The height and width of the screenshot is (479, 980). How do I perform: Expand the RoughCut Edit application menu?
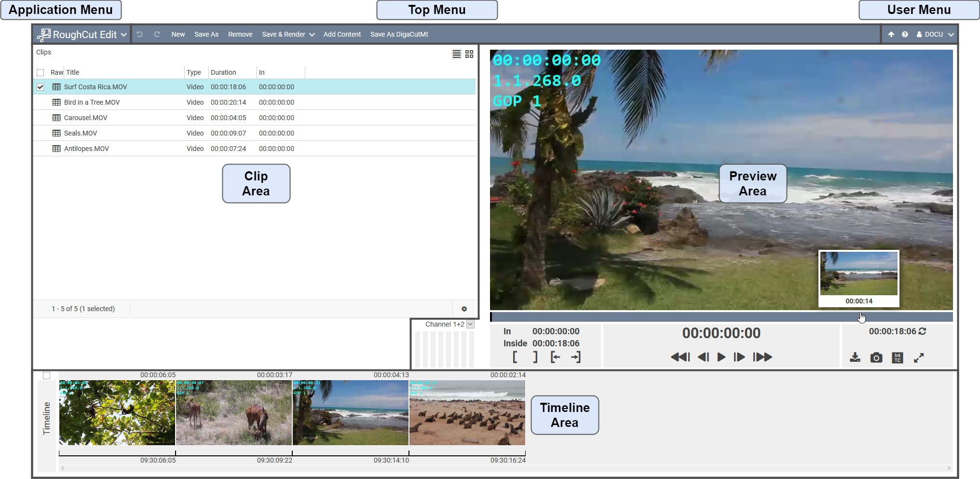[82, 34]
